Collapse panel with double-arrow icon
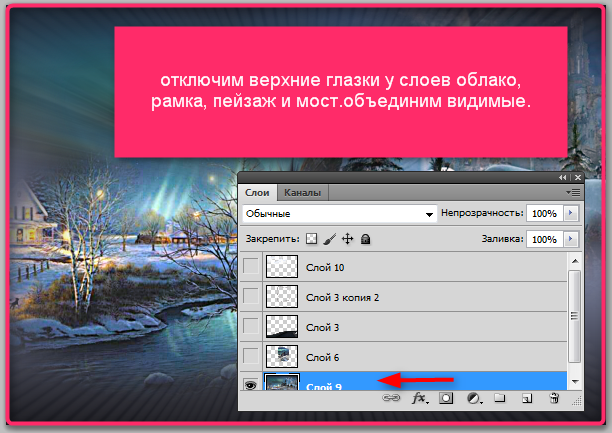 point(562,178)
